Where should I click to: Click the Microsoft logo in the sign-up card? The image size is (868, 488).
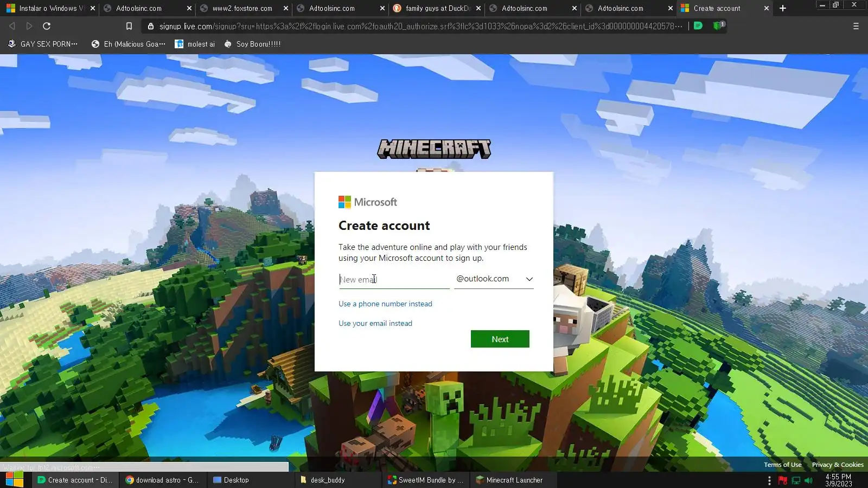click(368, 202)
